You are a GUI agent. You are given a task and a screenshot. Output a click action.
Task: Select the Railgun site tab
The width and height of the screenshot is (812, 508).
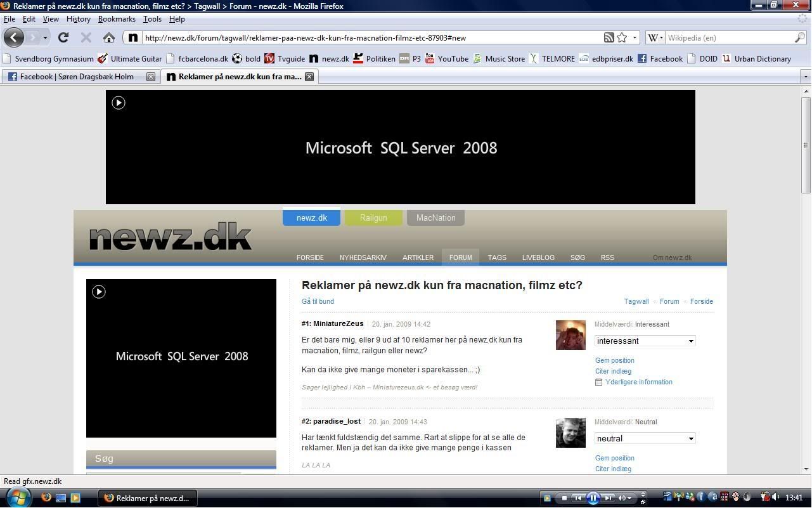(373, 218)
